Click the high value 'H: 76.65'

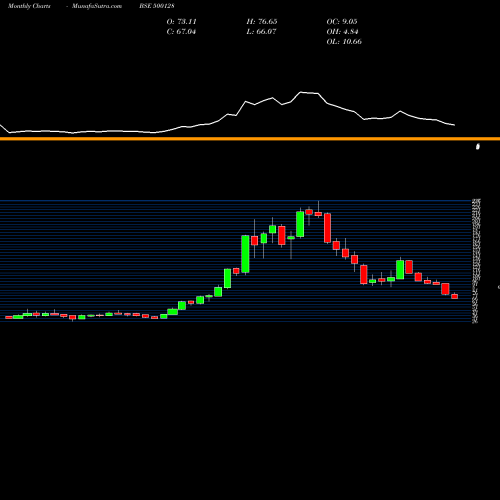[x=262, y=22]
